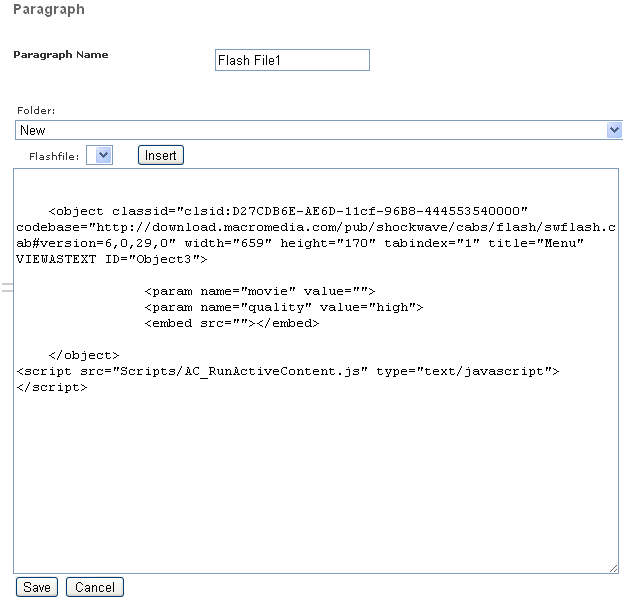This screenshot has width=625, height=605.
Task: Expand the Flashfile dropdown list
Action: [x=100, y=155]
